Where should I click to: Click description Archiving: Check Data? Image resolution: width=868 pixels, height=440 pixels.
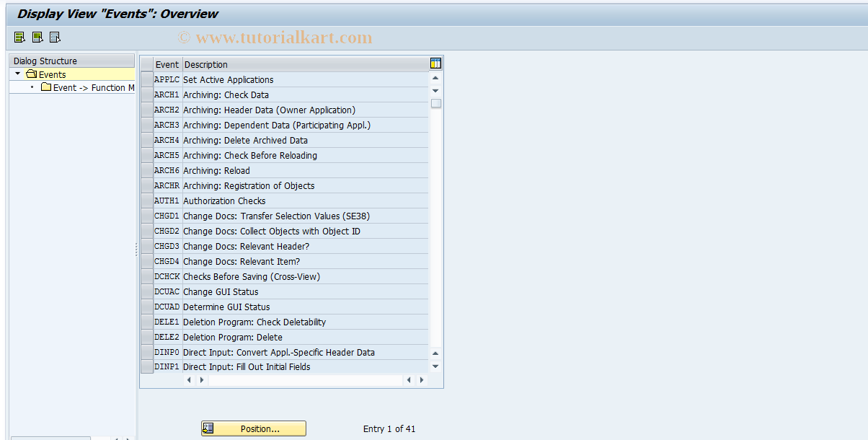click(x=226, y=94)
